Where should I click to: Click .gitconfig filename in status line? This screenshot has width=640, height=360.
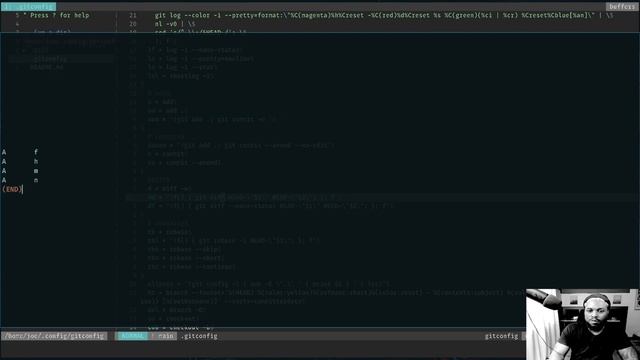(x=199, y=336)
